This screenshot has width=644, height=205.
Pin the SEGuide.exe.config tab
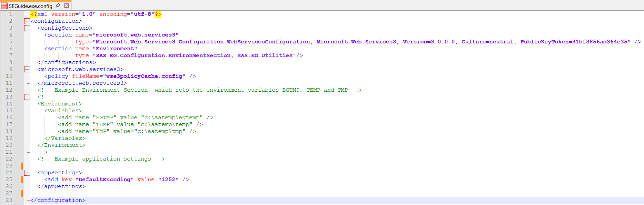coord(58,6)
